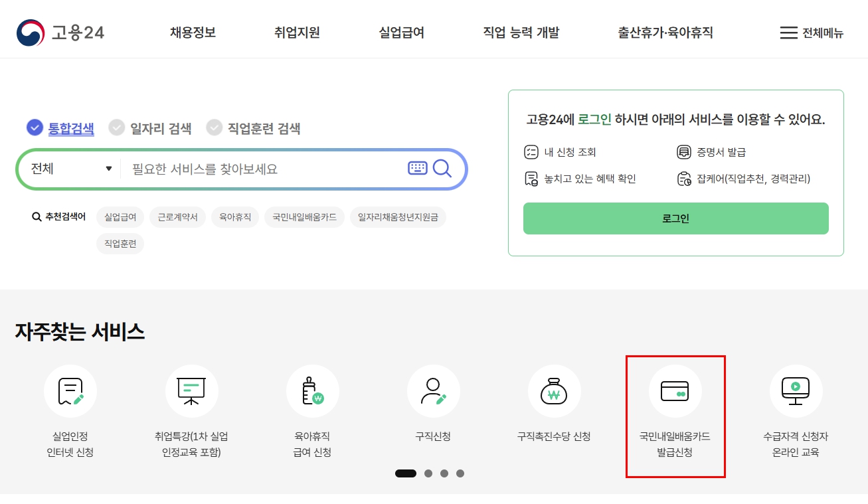The image size is (868, 504).
Task: Open the virtual keyboard icon in search bar
Action: point(418,169)
